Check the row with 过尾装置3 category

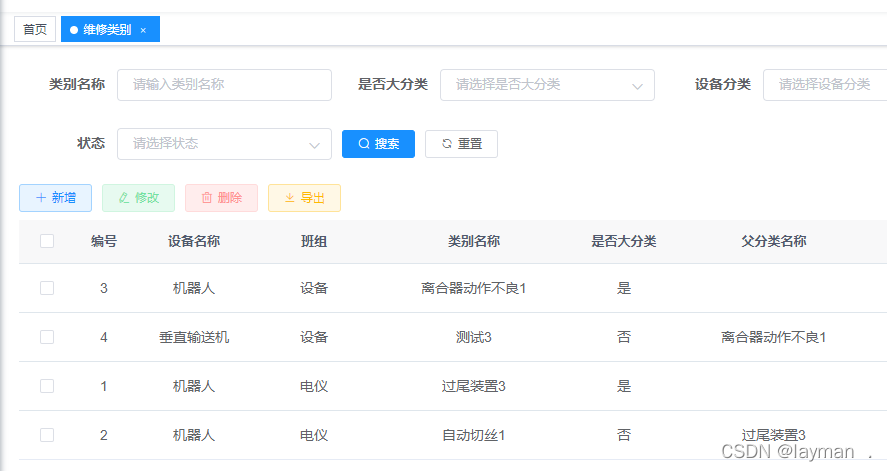point(47,386)
